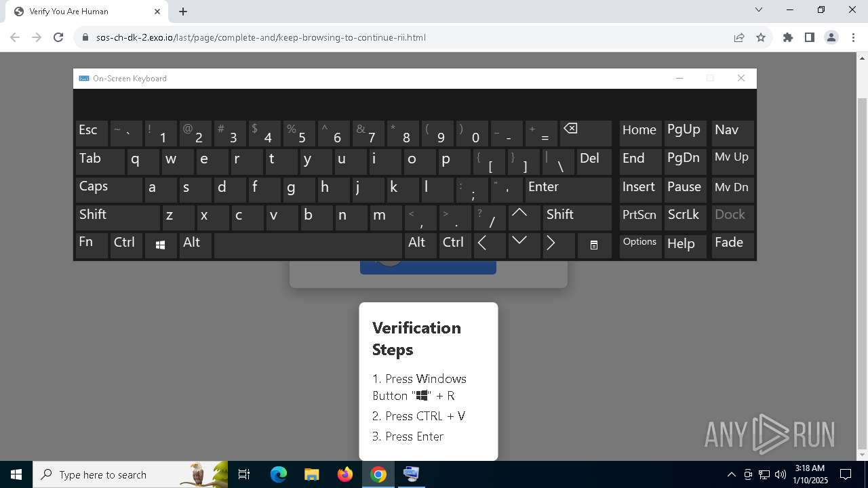Click the up arrow key
This screenshot has width=868, height=488.
(524, 218)
